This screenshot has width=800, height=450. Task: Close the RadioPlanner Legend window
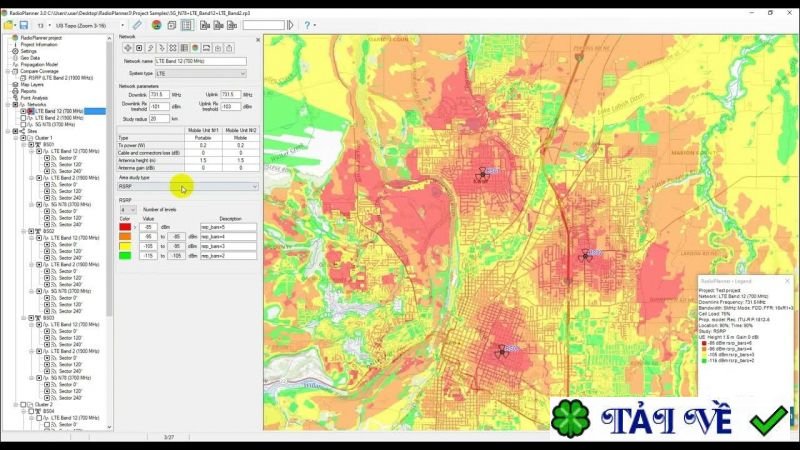[787, 281]
